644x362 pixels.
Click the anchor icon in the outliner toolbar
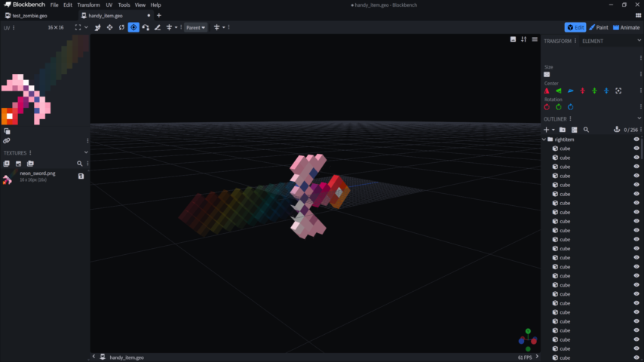[617, 130]
